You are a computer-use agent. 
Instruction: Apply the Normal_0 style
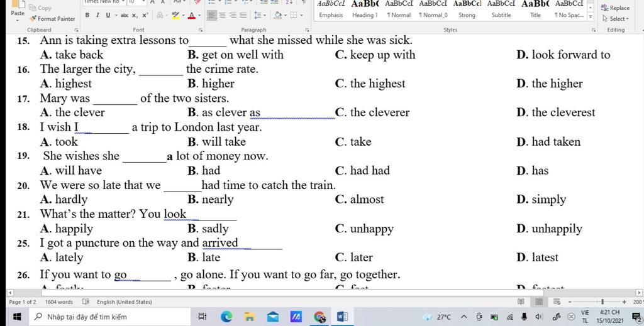[x=433, y=10]
